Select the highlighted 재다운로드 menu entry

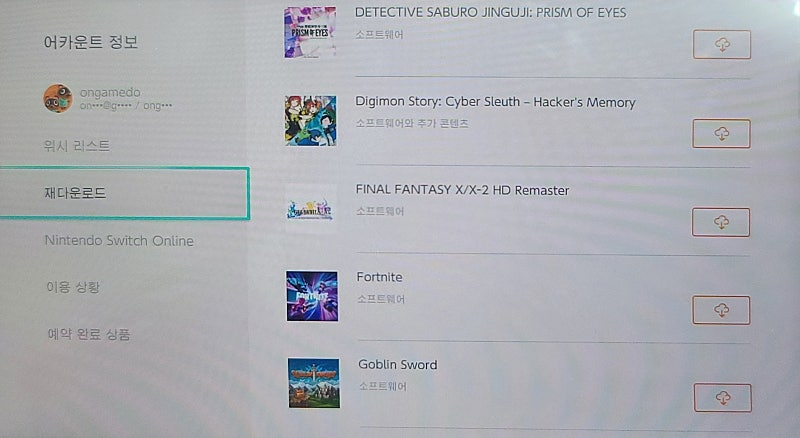coord(124,193)
